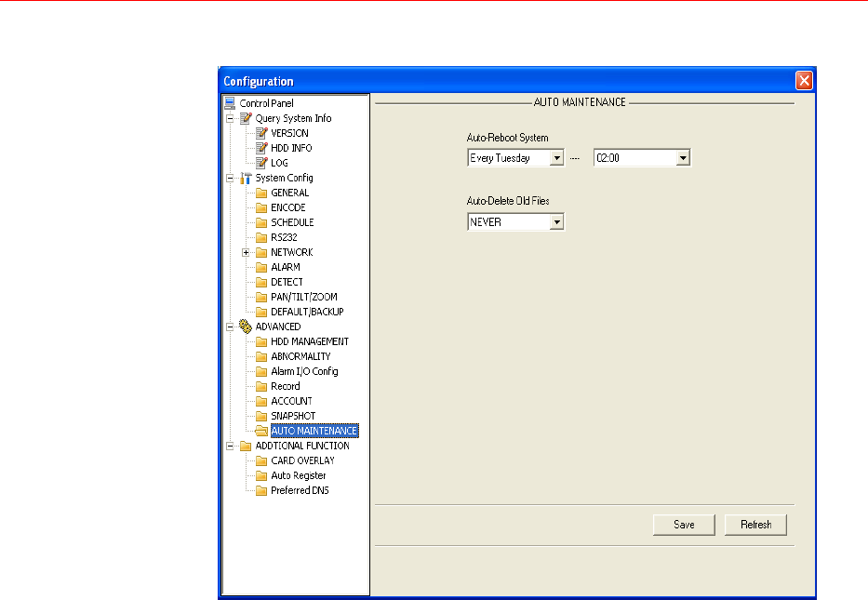This screenshot has width=868, height=600.
Task: Click the SNAPSHOT folder icon
Action: tap(261, 416)
